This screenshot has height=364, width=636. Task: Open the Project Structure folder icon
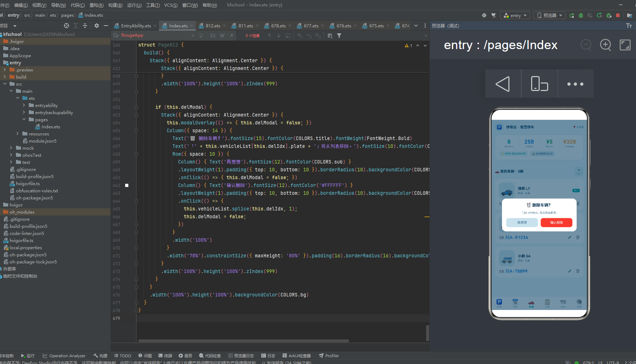(629, 15)
